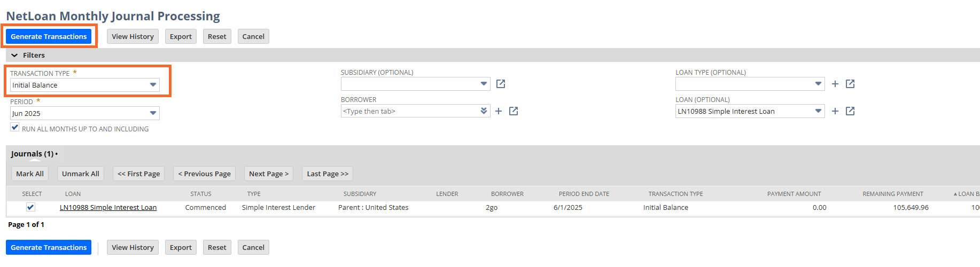Screen dimensions: 980x267
Task: Collapse the Filters section
Action: (x=14, y=56)
